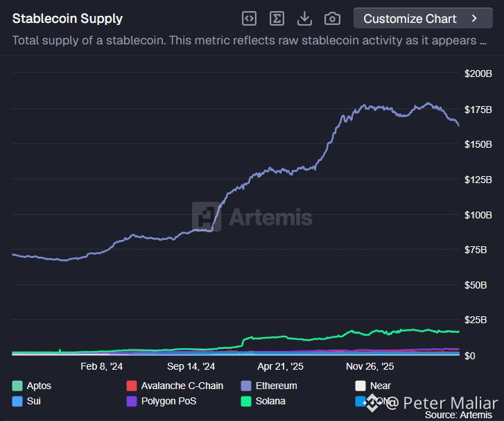Toggle the Avalanche C-Chain legend series
Screen dimensions: 504x421
[x=175, y=386]
